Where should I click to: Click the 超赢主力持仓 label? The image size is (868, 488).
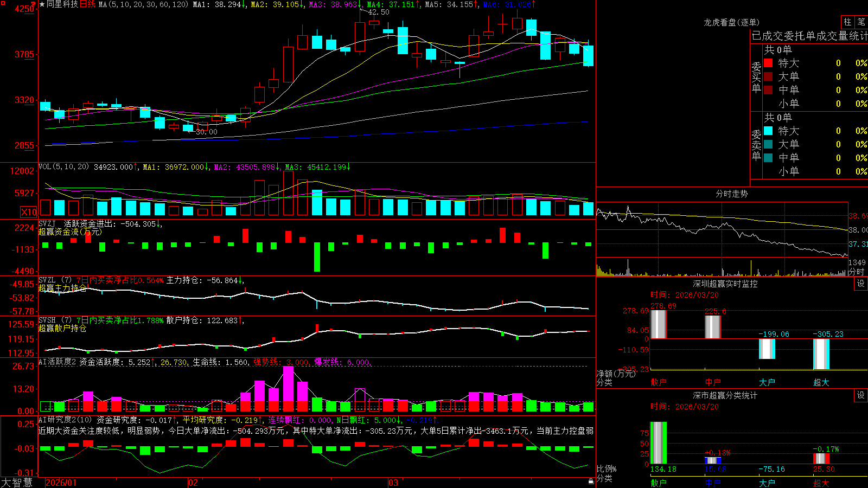click(x=62, y=288)
